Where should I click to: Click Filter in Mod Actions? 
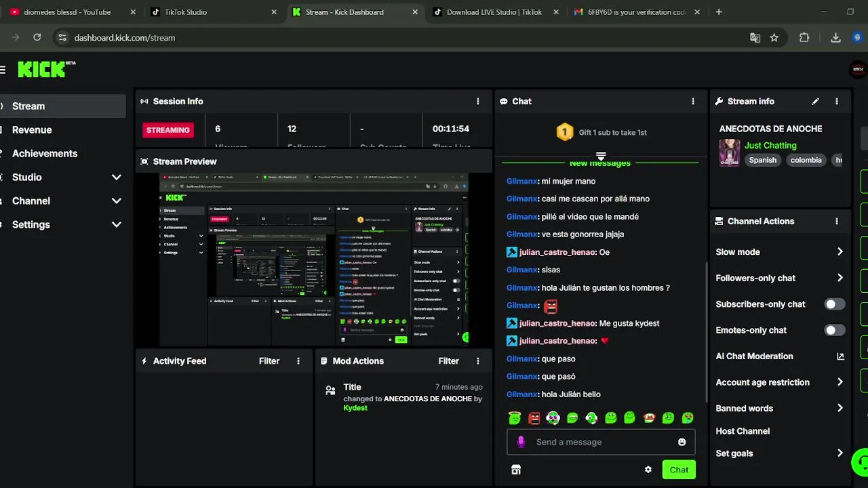(x=449, y=361)
